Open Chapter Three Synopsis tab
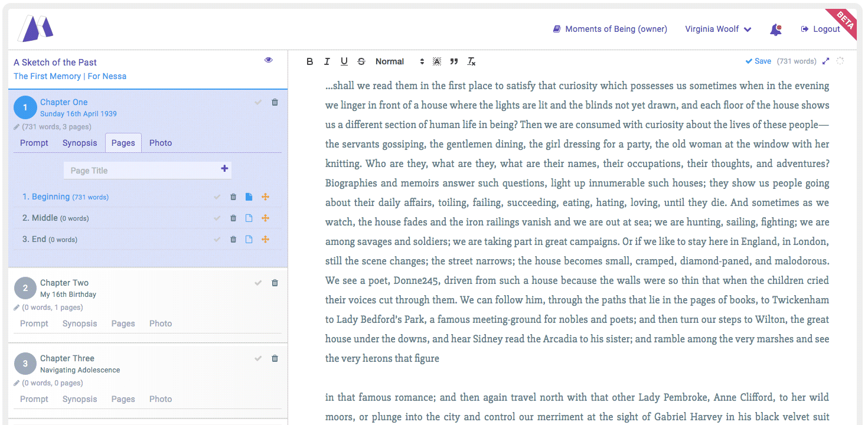This screenshot has width=868, height=425. [x=80, y=399]
